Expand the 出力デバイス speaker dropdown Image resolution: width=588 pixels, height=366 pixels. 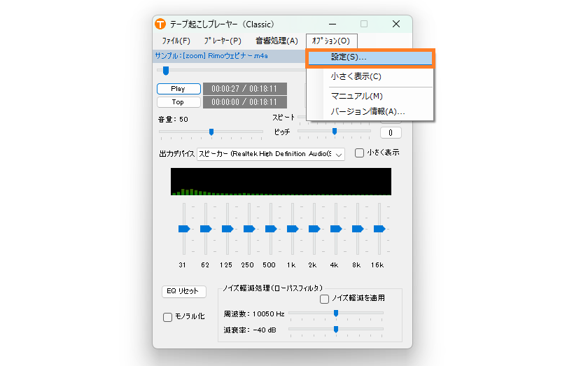click(339, 154)
